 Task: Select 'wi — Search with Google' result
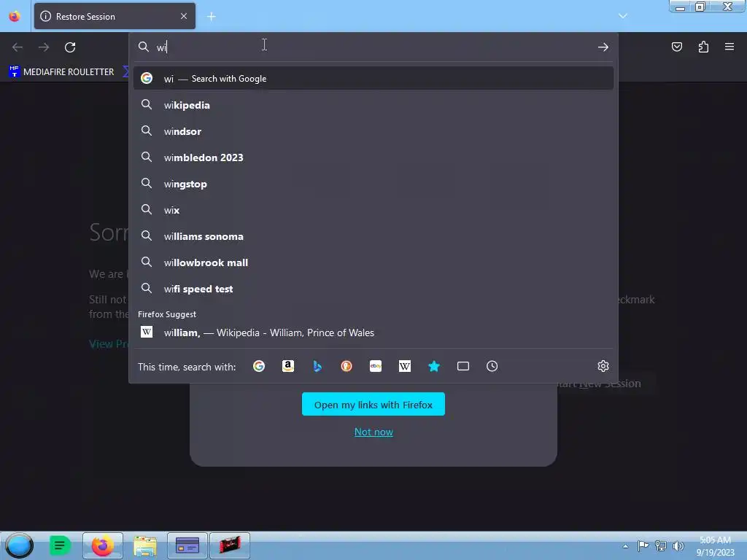(373, 79)
